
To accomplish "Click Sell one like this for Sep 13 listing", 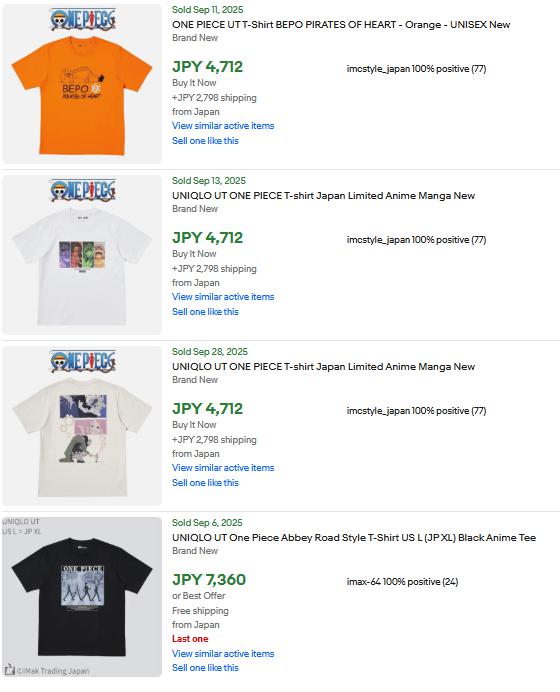I will click(205, 312).
